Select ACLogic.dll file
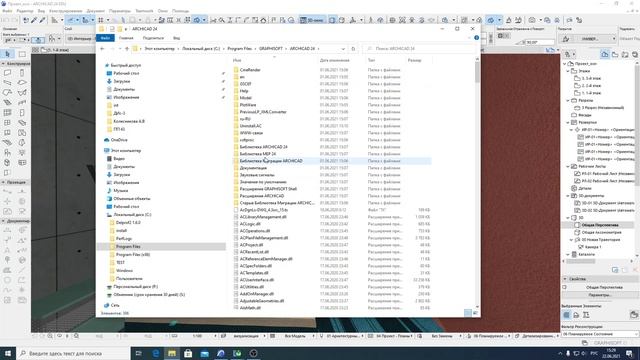Image resolution: width=640 pixels, height=360 pixels. click(x=250, y=224)
